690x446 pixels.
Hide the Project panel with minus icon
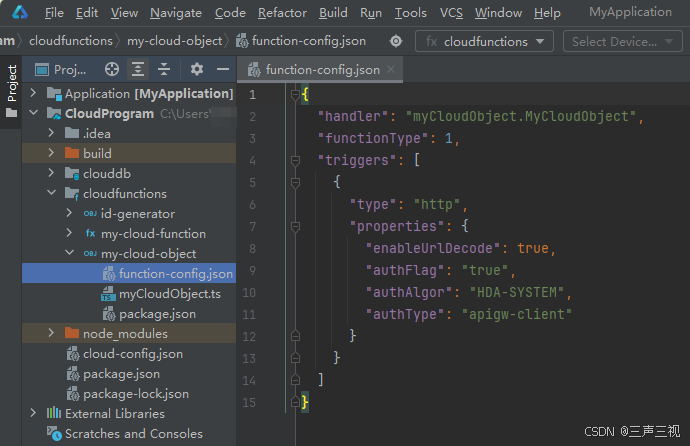[x=223, y=69]
